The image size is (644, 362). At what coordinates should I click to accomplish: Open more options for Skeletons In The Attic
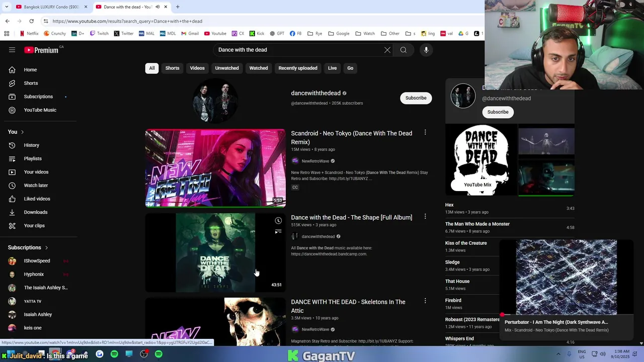click(x=425, y=301)
